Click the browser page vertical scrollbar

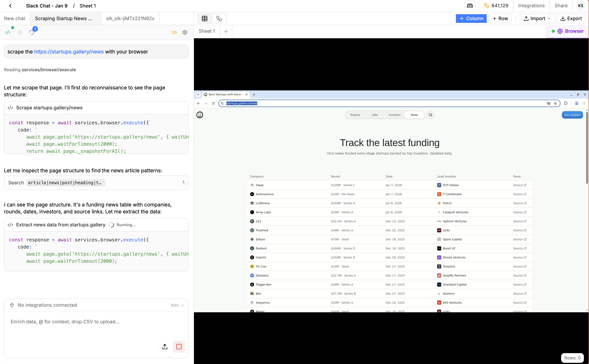[587, 147]
